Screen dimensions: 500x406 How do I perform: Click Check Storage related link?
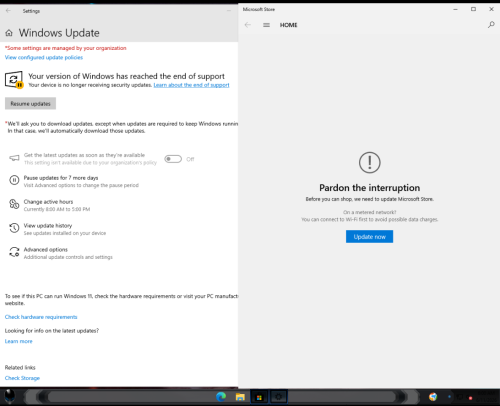(x=22, y=378)
